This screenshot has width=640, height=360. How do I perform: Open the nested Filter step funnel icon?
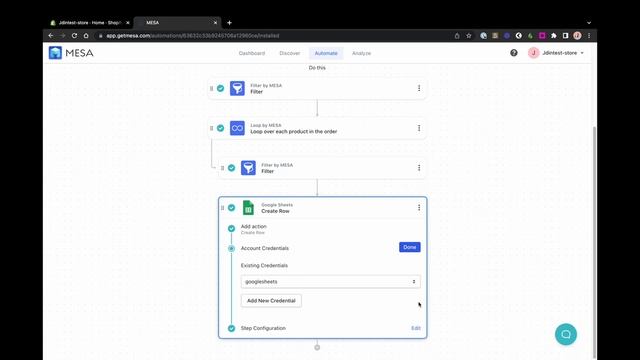(x=248, y=168)
